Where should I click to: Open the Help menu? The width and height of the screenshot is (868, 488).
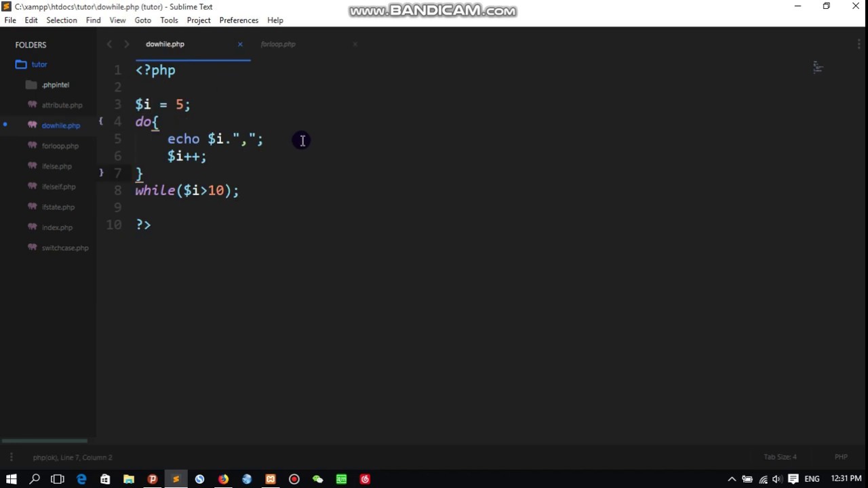[x=275, y=20]
